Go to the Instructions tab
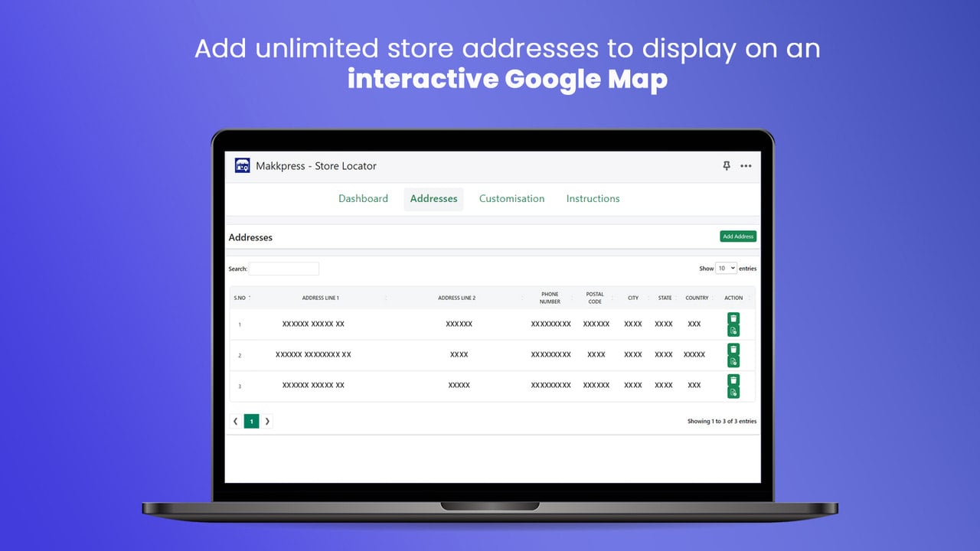 (593, 198)
